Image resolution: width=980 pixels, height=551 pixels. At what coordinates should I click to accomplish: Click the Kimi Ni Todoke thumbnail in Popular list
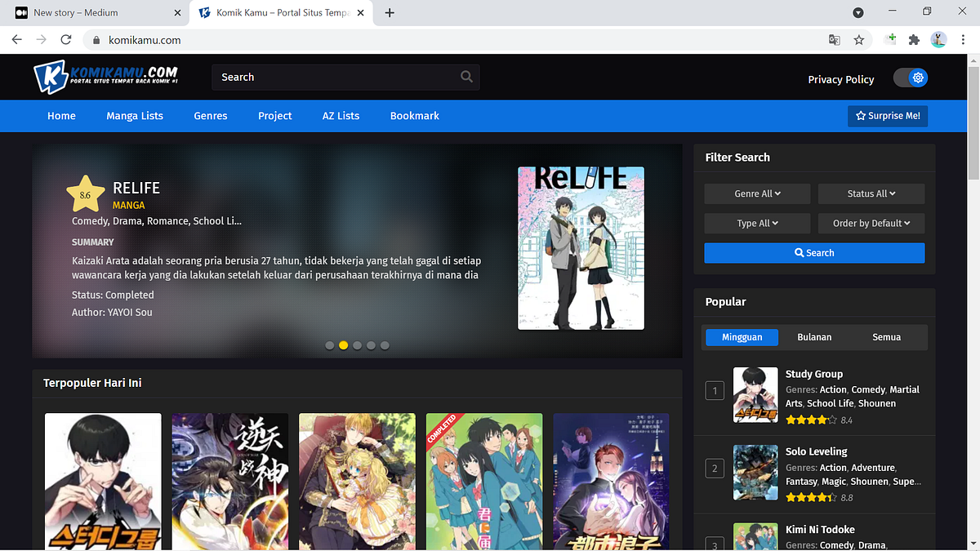pyautogui.click(x=755, y=536)
